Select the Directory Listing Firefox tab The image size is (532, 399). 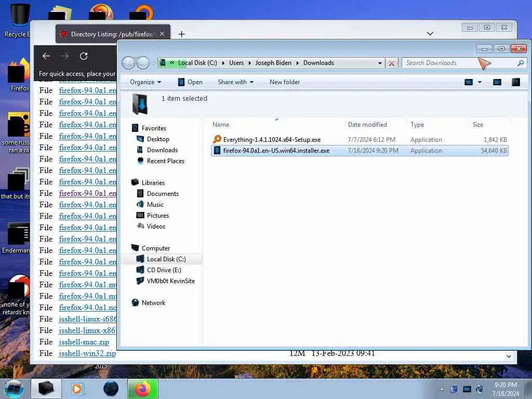tap(113, 34)
